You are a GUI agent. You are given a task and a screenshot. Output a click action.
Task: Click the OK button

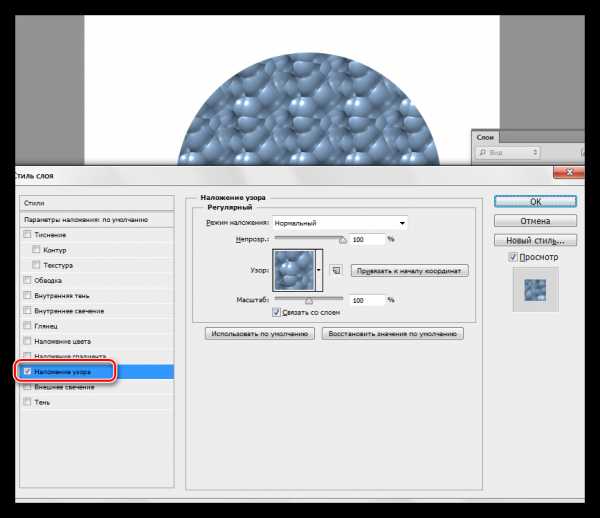tap(535, 201)
